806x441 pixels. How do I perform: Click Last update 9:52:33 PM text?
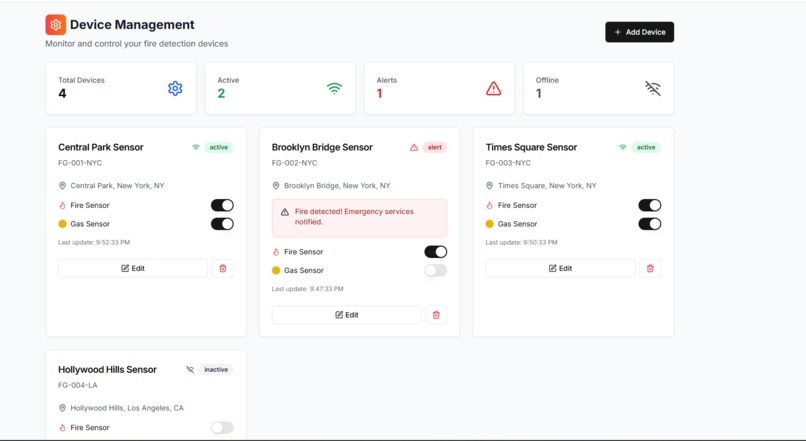[94, 242]
